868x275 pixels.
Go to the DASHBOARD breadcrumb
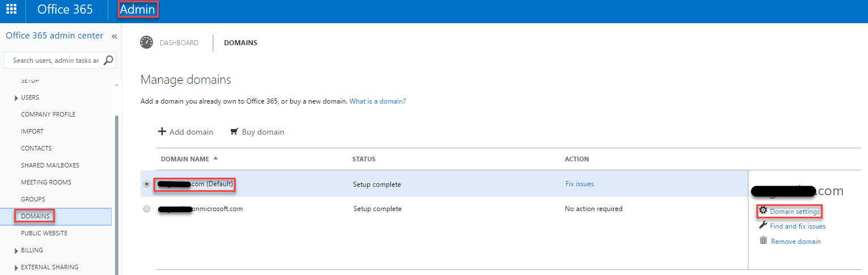[x=179, y=43]
